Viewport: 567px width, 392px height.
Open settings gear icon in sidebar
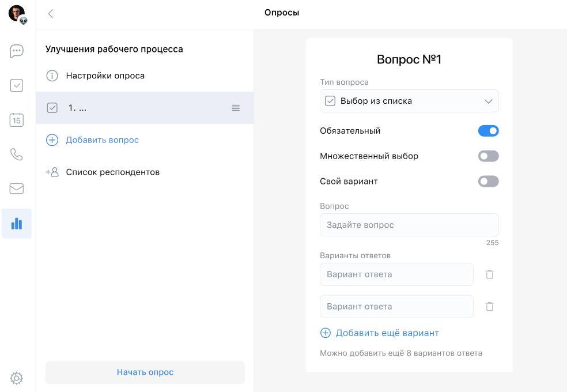point(17,378)
